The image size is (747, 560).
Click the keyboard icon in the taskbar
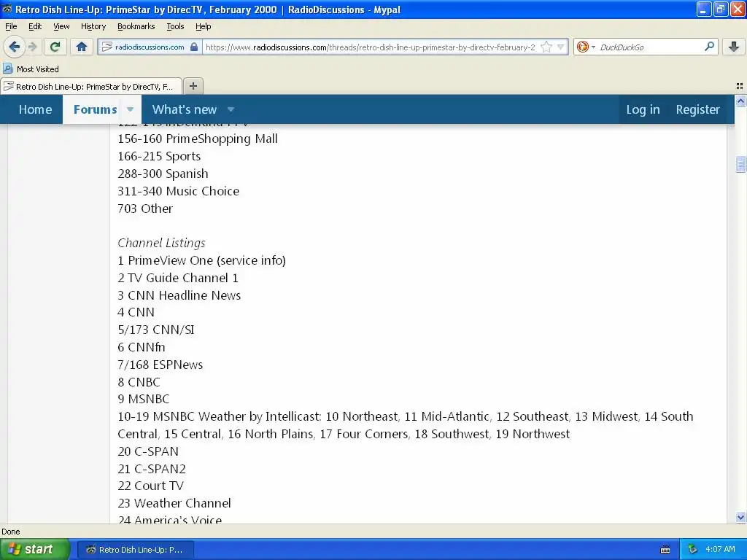pyautogui.click(x=665, y=550)
